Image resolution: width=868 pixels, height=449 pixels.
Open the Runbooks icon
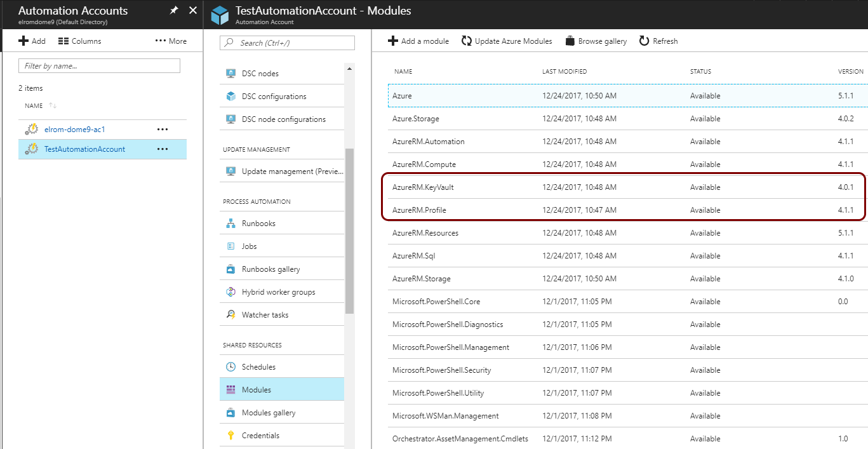230,224
